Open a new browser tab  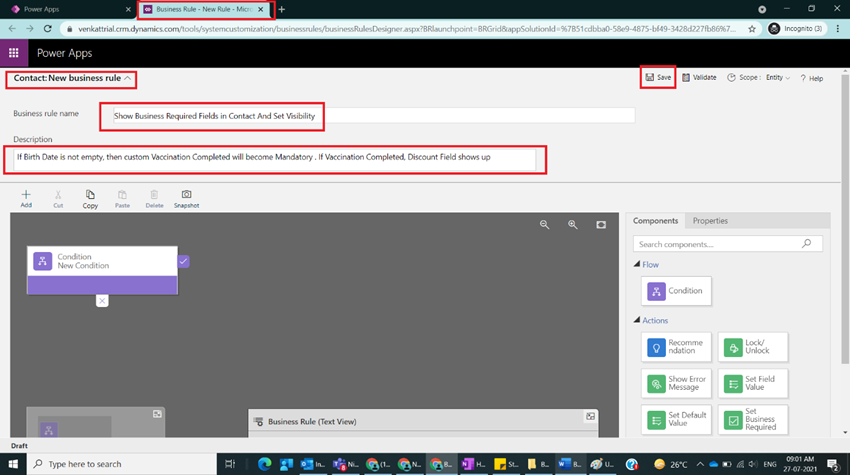[x=282, y=9]
